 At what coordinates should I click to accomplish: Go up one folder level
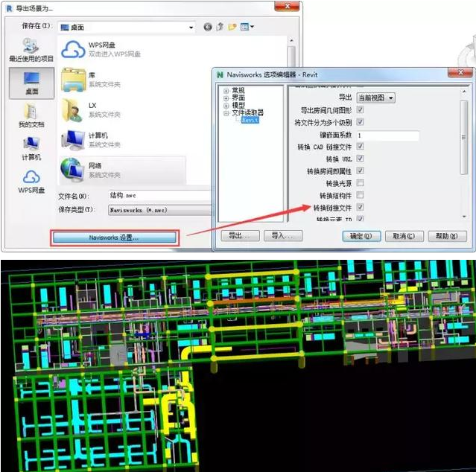coord(220,27)
